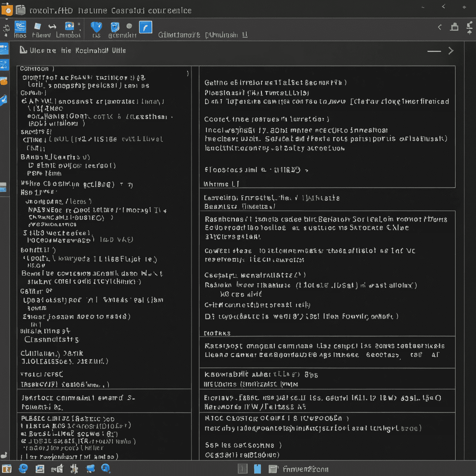This screenshot has height=476, width=476.
Task: Click the diamond arrow icon below the stamp
Action: tap(469, 32)
